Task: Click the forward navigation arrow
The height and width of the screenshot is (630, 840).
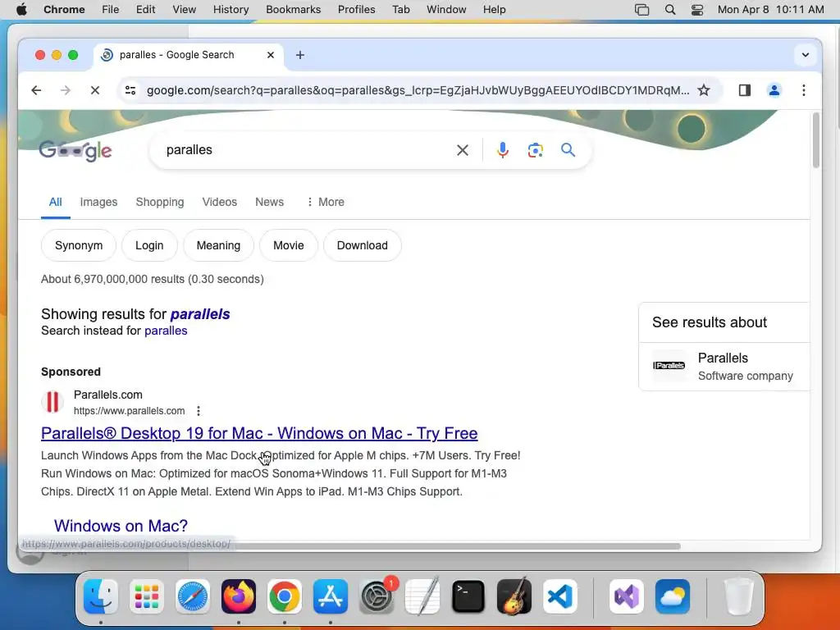Action: click(66, 90)
